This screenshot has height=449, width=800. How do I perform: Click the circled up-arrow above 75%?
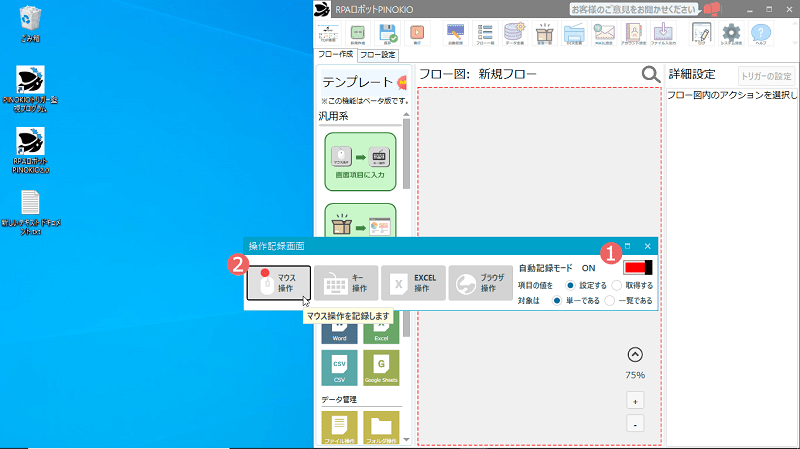pos(635,355)
